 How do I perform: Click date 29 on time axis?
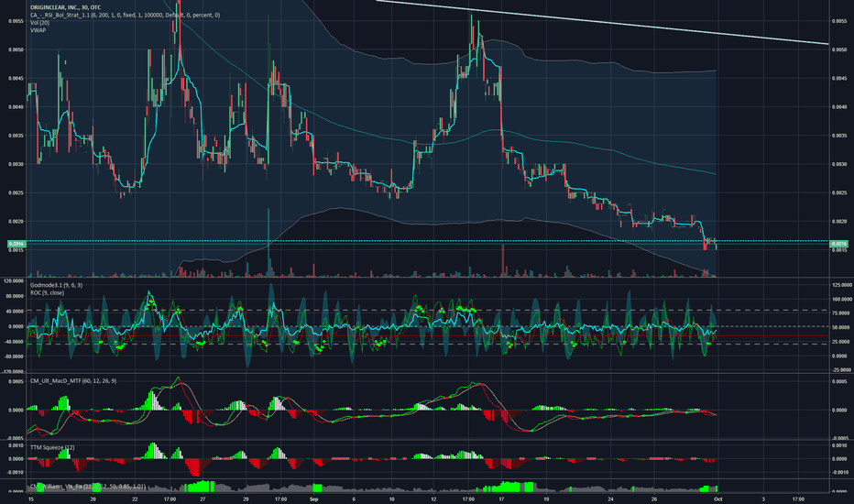[x=246, y=499]
